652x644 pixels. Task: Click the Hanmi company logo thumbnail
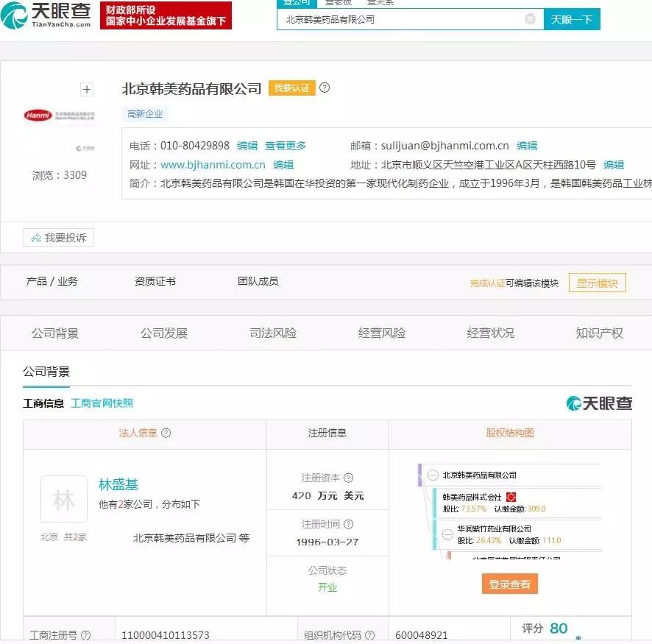click(x=60, y=115)
